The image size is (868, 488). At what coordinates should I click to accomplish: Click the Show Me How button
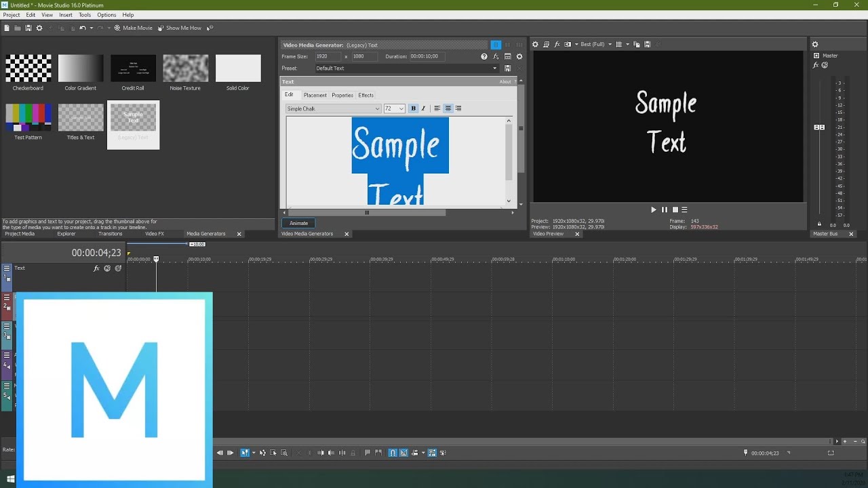pos(179,28)
